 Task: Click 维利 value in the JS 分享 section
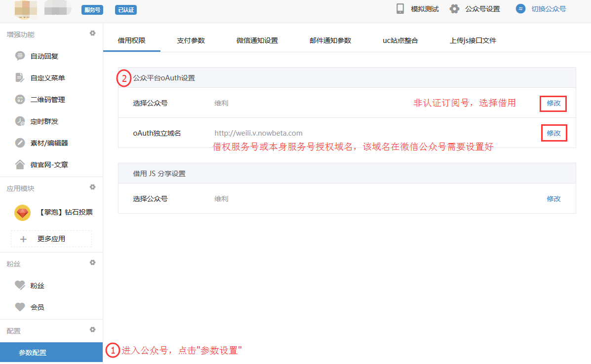[221, 199]
